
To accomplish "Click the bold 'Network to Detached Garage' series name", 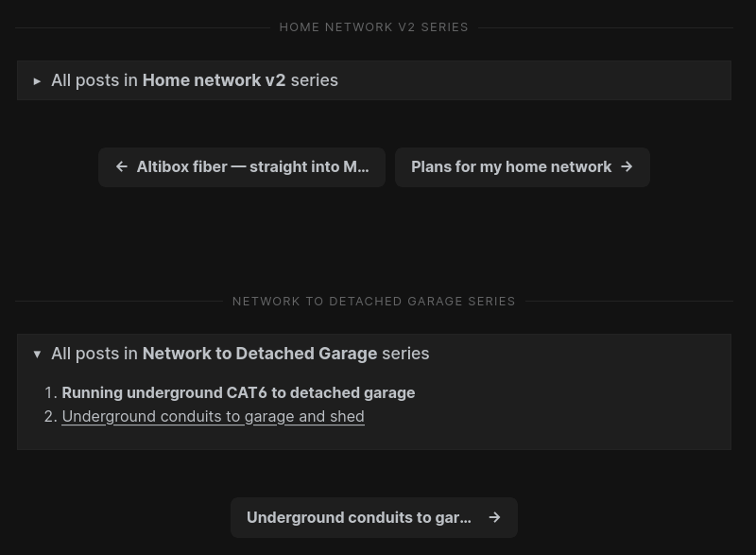I will click(259, 354).
